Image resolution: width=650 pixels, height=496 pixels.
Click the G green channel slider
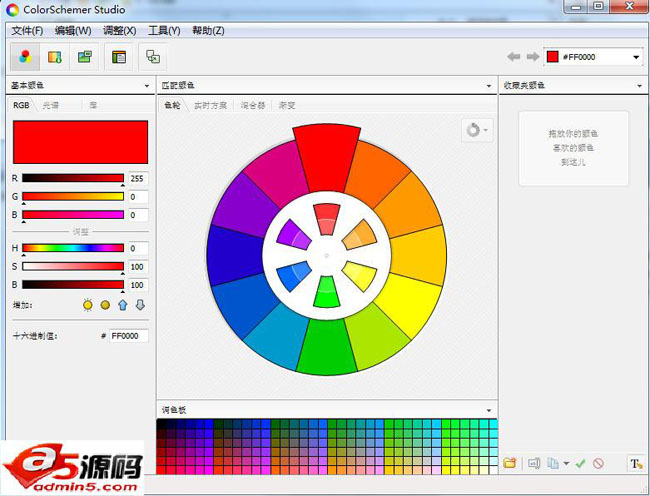pos(73,196)
